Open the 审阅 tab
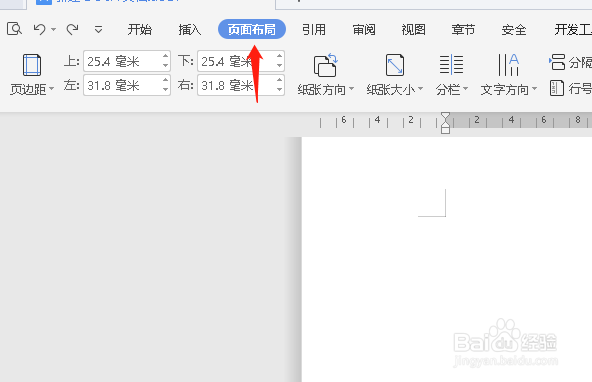The height and width of the screenshot is (382, 592). 364,29
